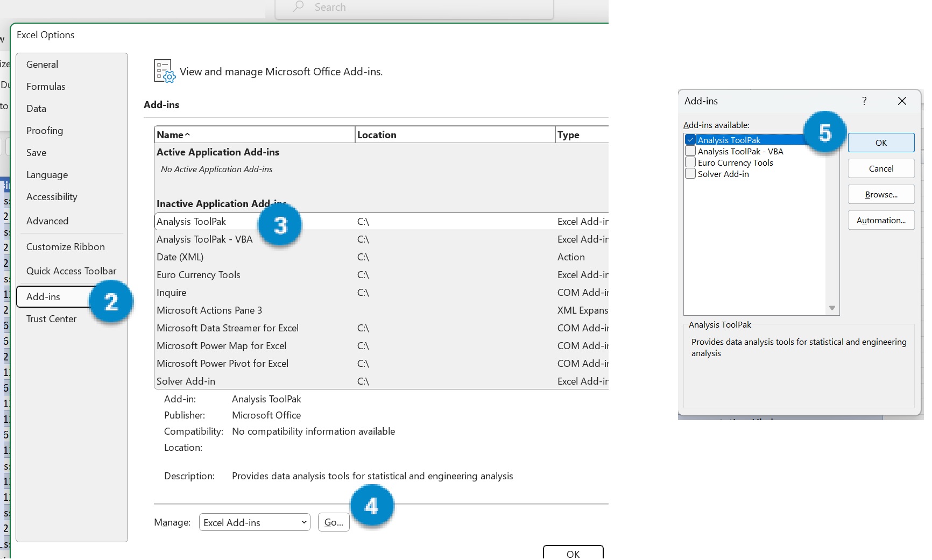Screen dimensions: 932x560
Task: Enable the Analysis ToolPak - VBA checkbox
Action: (690, 151)
